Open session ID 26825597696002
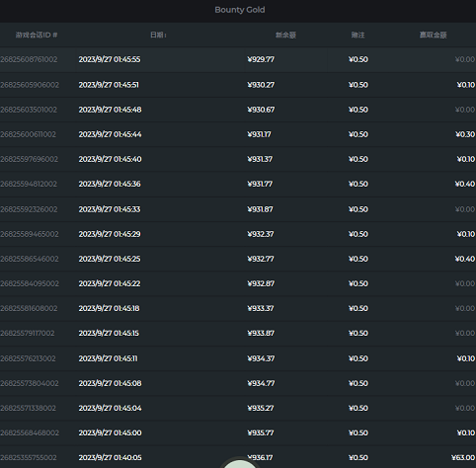The width and height of the screenshot is (476, 468). click(x=29, y=159)
